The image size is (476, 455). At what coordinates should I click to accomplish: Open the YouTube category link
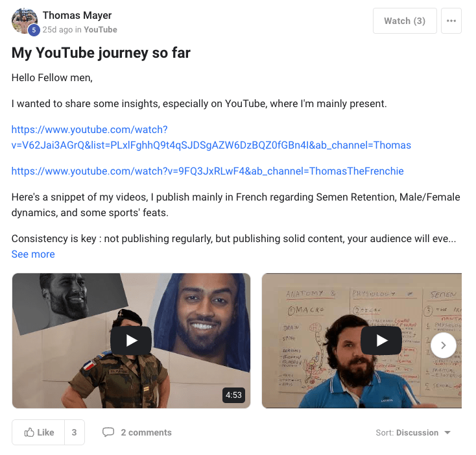pyautogui.click(x=100, y=29)
